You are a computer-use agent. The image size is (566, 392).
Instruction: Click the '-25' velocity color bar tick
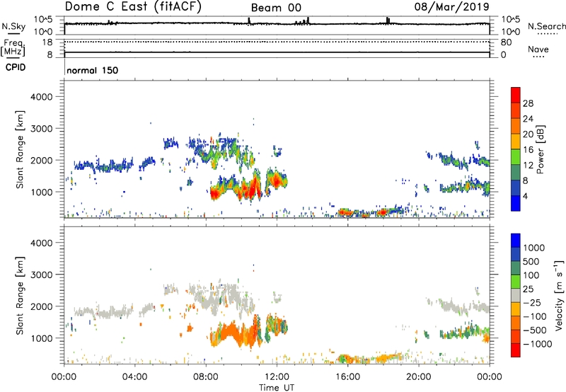pos(532,303)
